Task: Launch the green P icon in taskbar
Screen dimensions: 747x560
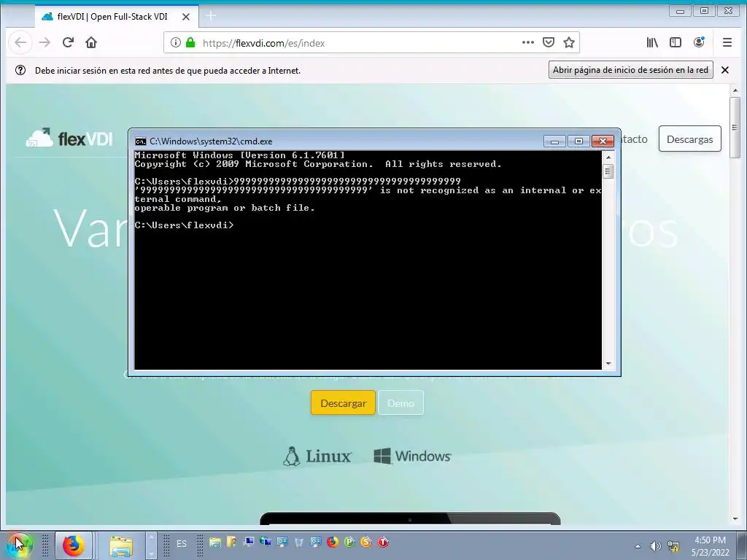Action: tap(349, 542)
